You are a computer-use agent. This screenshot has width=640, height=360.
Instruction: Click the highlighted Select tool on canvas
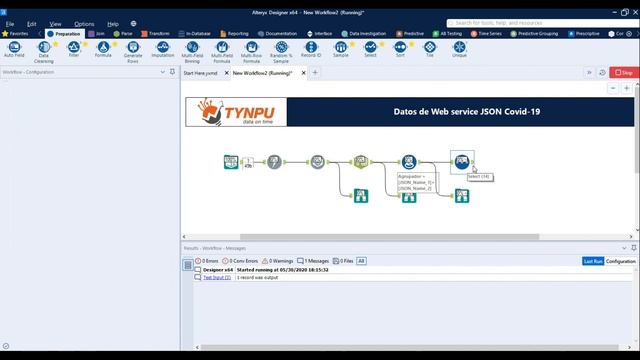(462, 162)
